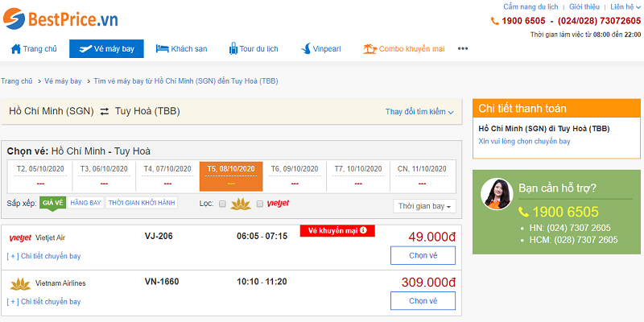The height and width of the screenshot is (322, 644).
Task: Tick the Vietnam Airlines filter checkbox
Action: (x=222, y=204)
